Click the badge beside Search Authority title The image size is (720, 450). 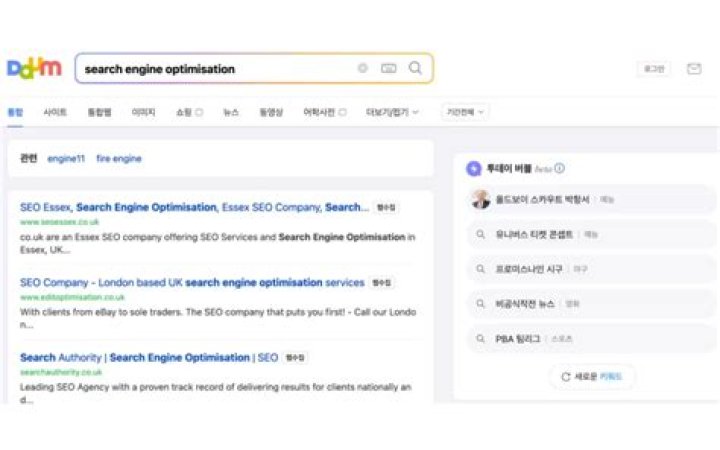point(295,357)
